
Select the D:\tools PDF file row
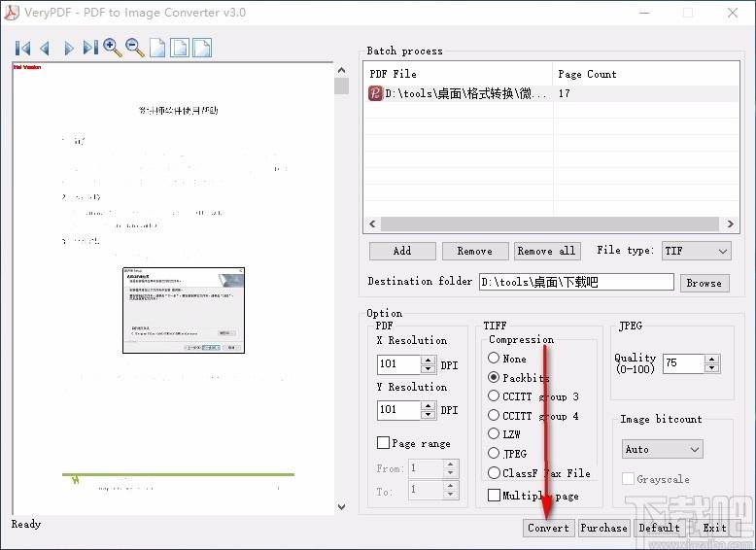click(x=551, y=93)
